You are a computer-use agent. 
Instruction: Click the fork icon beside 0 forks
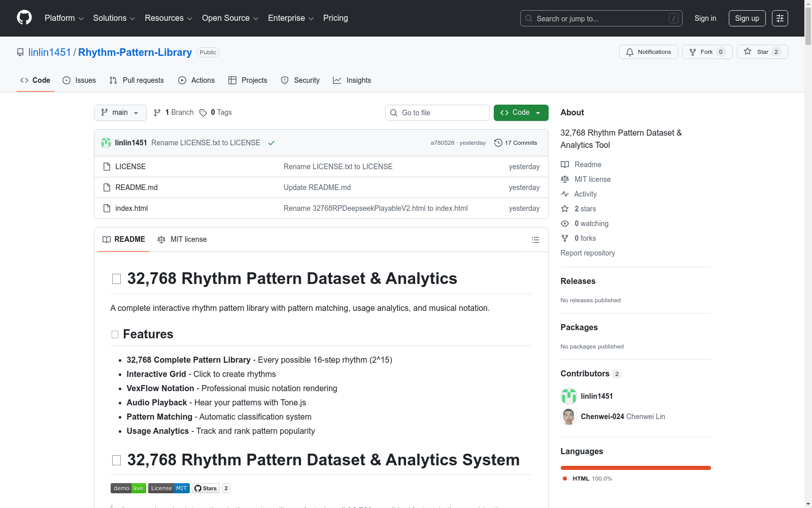565,238
